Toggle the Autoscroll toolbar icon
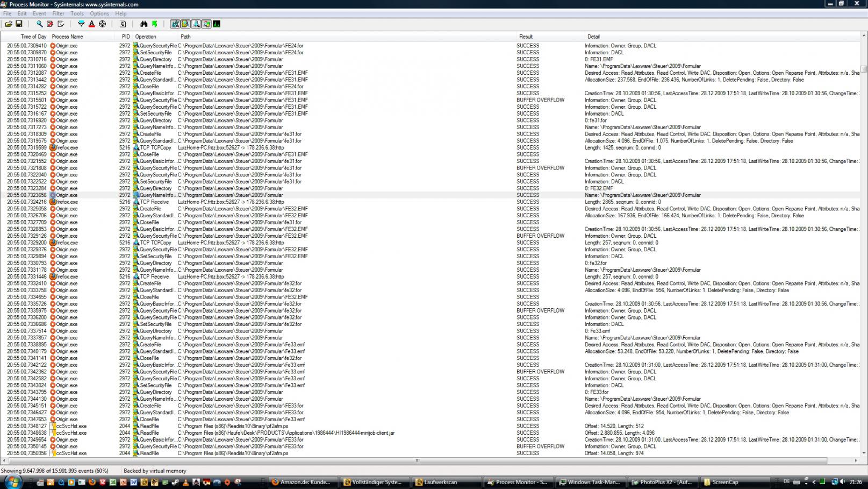 (x=50, y=24)
